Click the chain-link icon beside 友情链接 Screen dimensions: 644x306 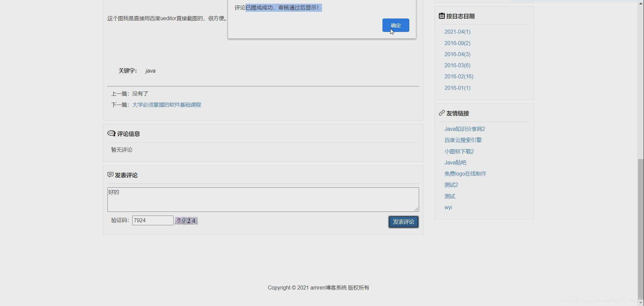coord(441,113)
